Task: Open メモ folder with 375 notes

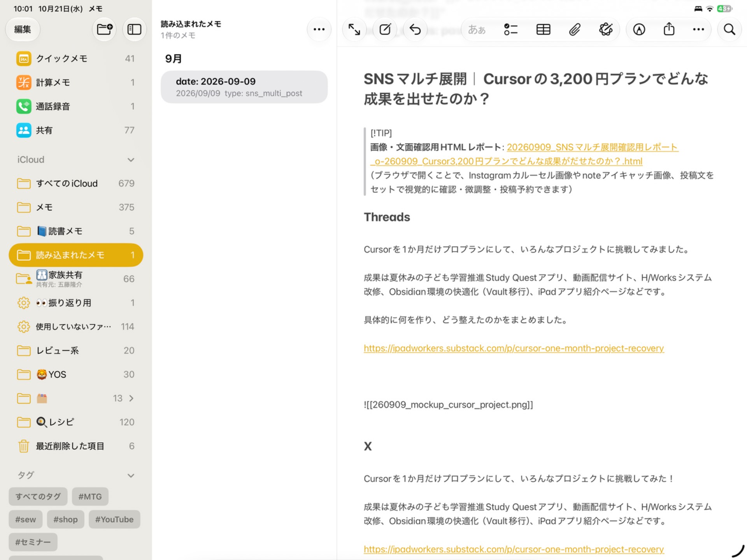Action: pyautogui.click(x=76, y=207)
